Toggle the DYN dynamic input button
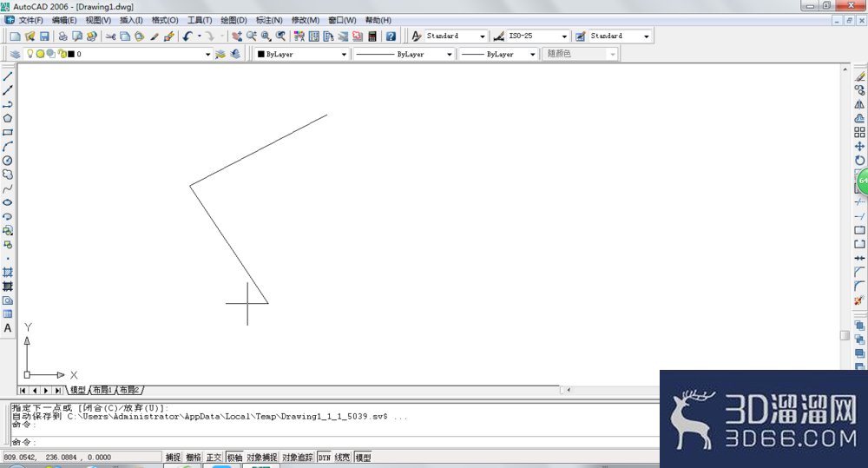 click(x=325, y=458)
